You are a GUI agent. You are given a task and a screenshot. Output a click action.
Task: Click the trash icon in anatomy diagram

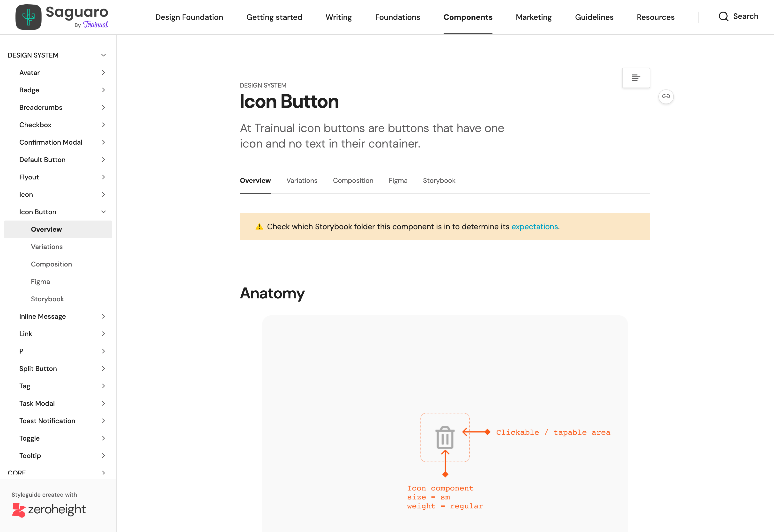coord(445,437)
